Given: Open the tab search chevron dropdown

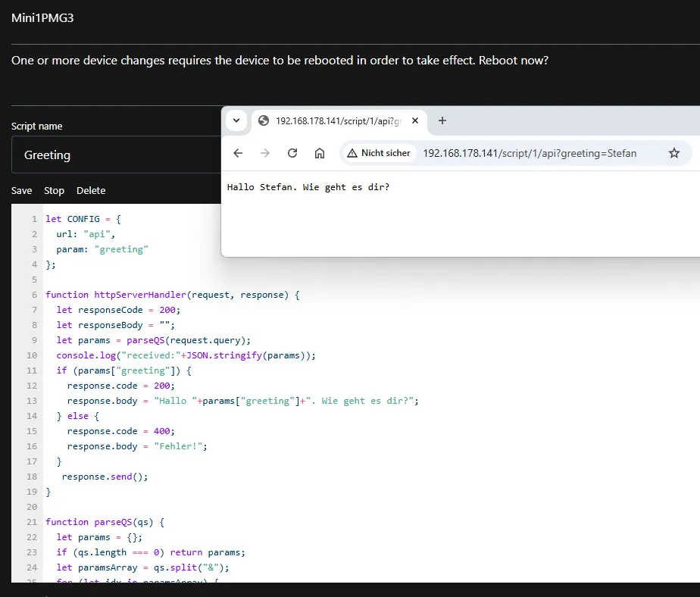Looking at the screenshot, I should click(236, 120).
